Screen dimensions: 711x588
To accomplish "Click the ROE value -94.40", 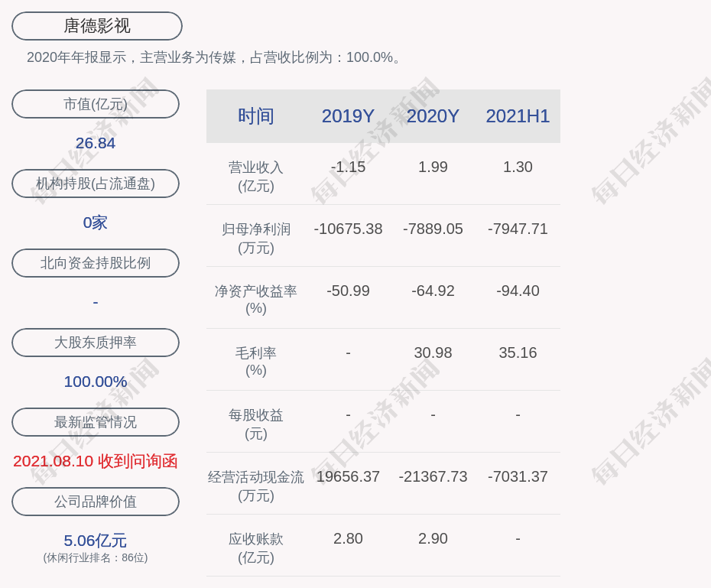I will [518, 291].
